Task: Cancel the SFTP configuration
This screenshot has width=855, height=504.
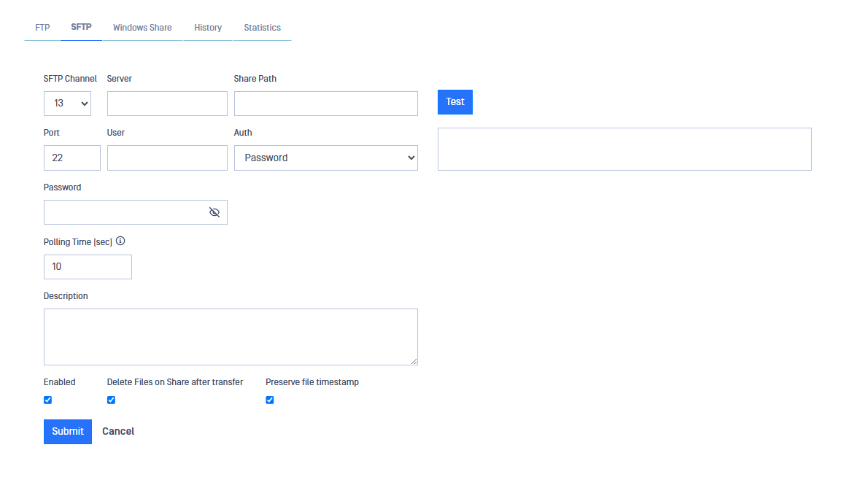Action: point(118,432)
